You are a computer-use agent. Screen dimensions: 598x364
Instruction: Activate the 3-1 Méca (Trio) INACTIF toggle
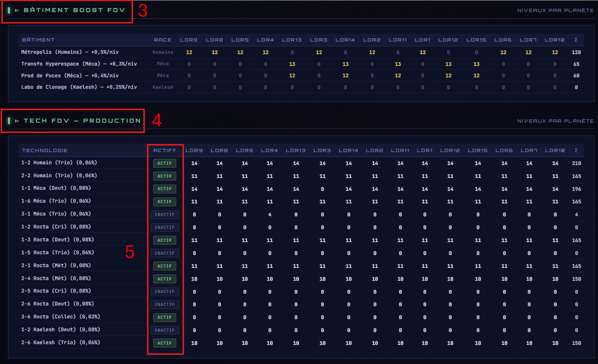click(165, 214)
